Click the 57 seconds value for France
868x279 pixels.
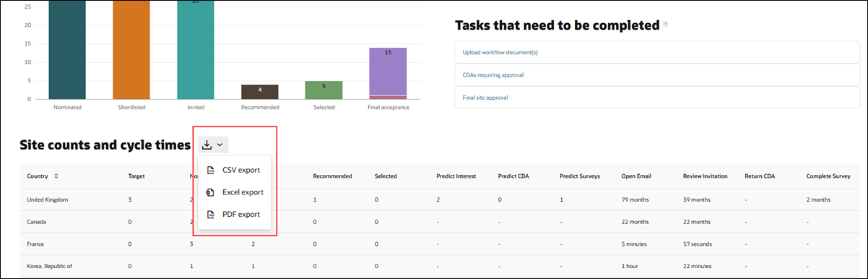[698, 244]
